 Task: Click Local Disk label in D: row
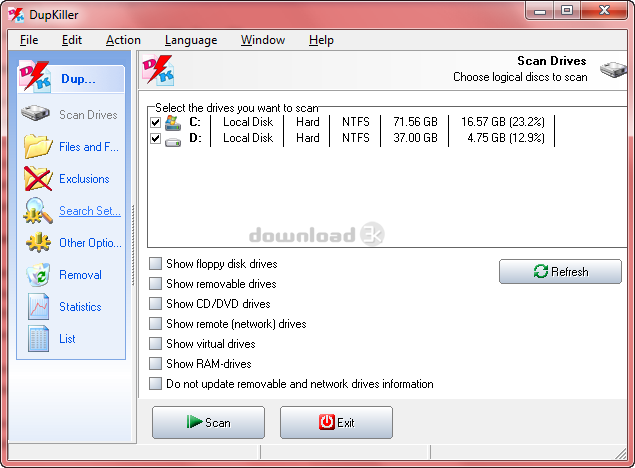pyautogui.click(x=248, y=138)
